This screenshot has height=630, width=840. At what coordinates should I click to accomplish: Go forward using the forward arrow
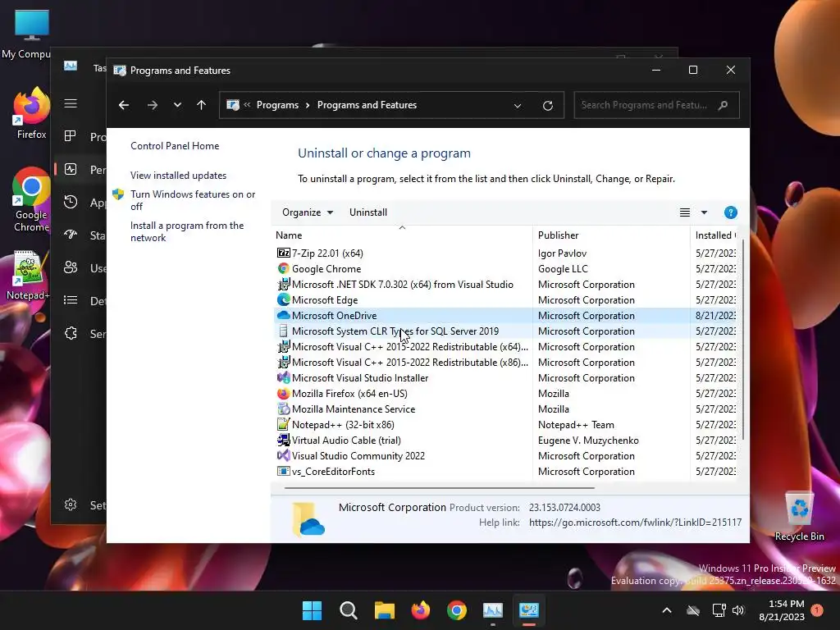pos(153,105)
